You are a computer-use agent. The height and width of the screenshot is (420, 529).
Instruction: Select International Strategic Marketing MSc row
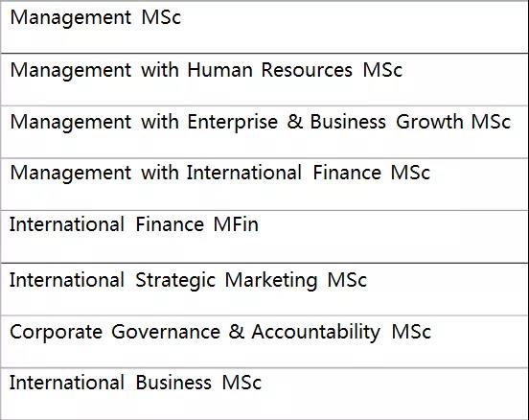point(264,290)
